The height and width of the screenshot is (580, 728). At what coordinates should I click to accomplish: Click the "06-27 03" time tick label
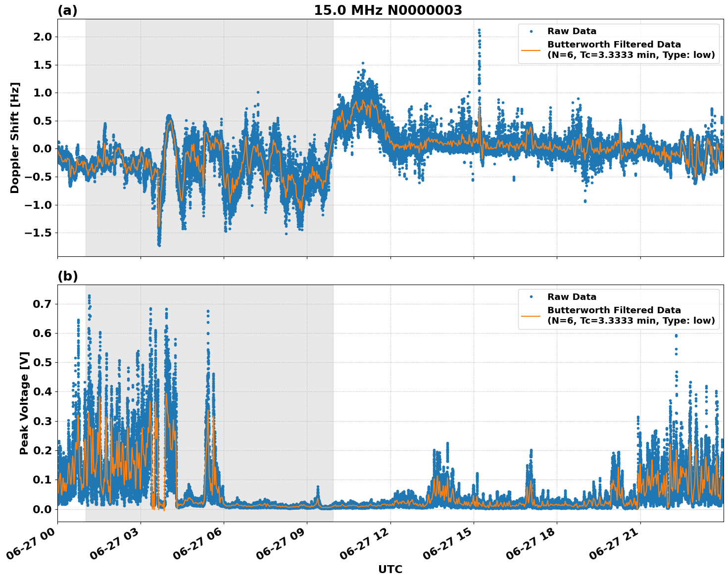(x=116, y=545)
